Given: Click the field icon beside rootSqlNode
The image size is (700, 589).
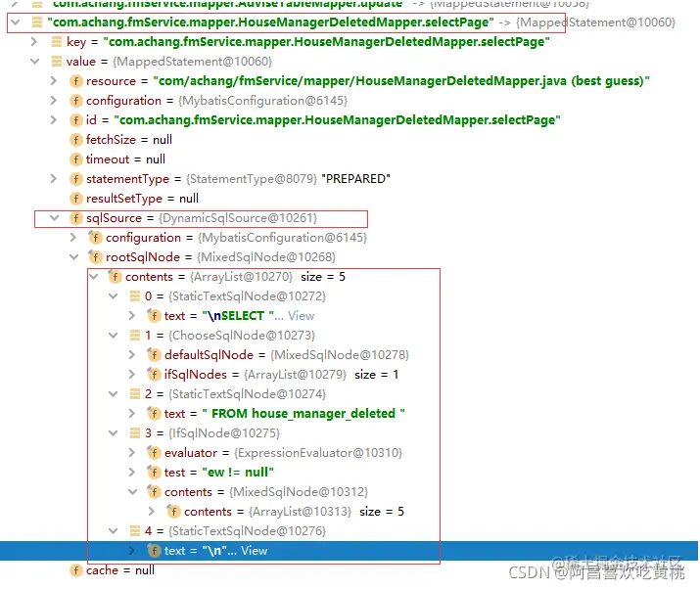Looking at the screenshot, I should 95,257.
